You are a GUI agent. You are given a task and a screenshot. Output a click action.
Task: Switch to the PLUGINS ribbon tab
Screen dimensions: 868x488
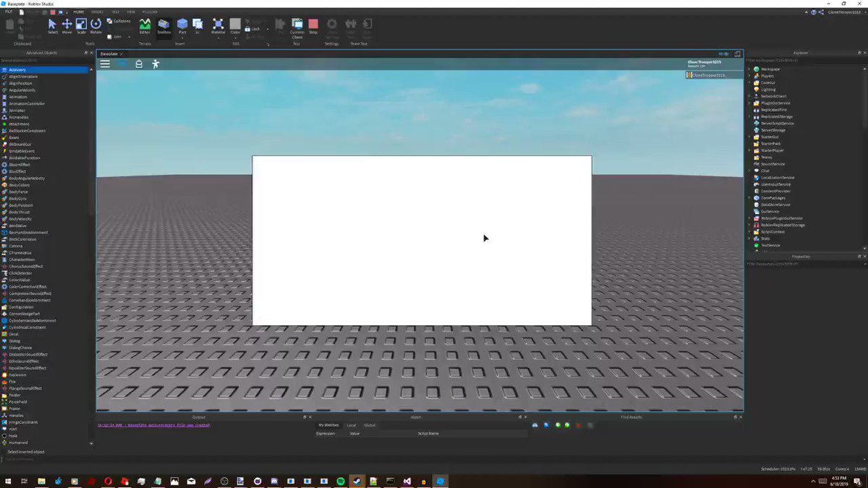(x=150, y=12)
